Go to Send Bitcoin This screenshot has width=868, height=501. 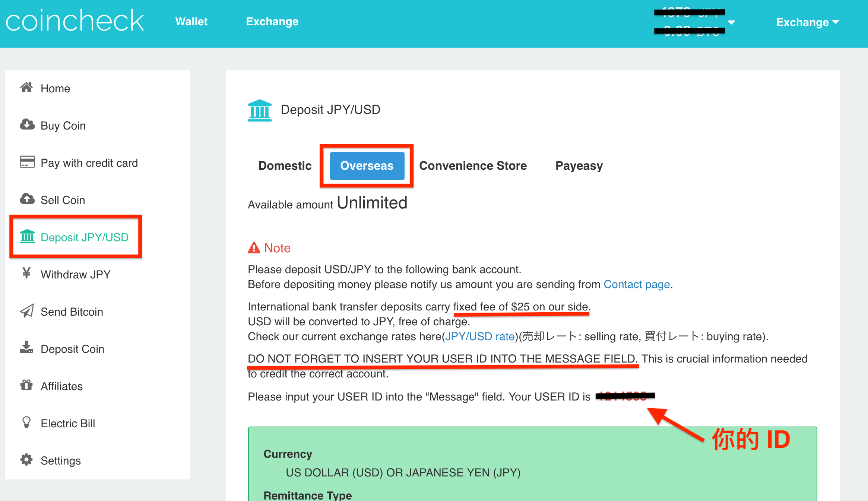click(x=72, y=312)
